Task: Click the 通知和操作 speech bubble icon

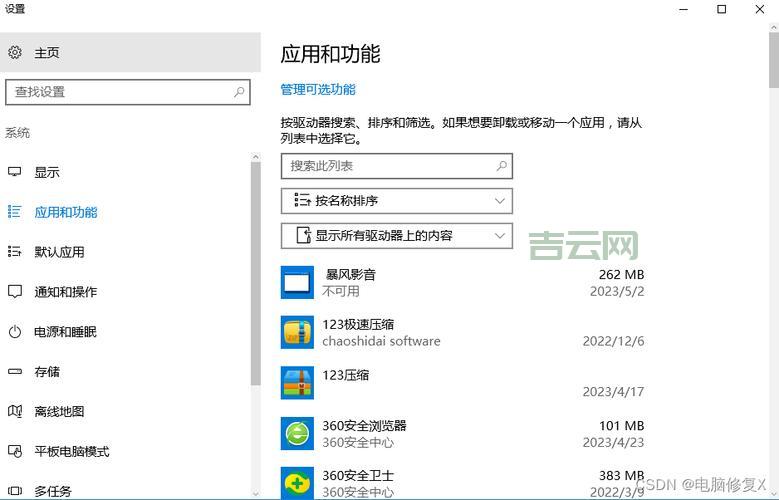Action: coord(14,291)
